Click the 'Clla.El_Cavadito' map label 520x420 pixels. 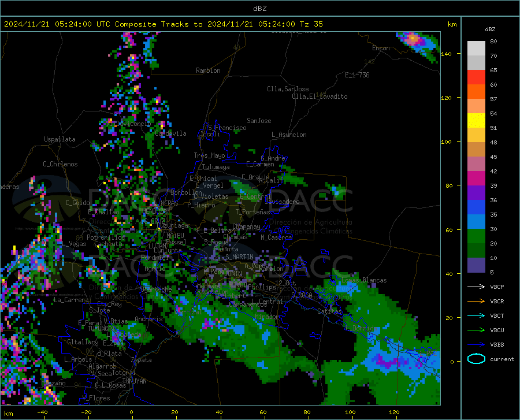coord(320,96)
